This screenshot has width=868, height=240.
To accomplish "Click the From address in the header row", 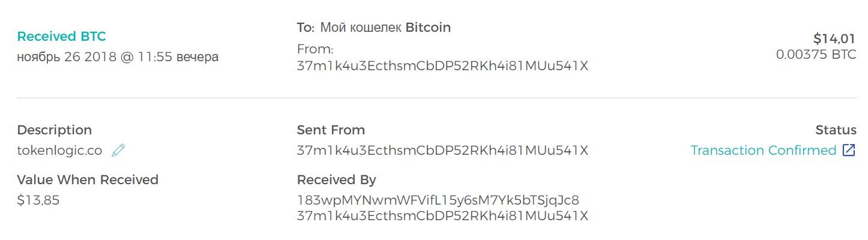I will pos(442,66).
